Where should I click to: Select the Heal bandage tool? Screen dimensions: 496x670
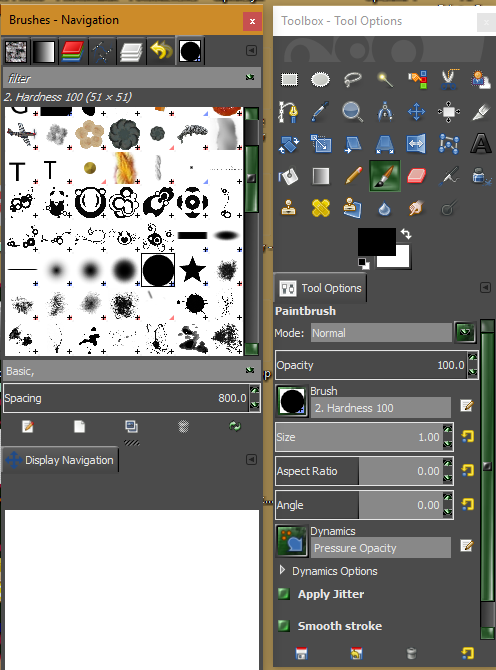tap(320, 209)
